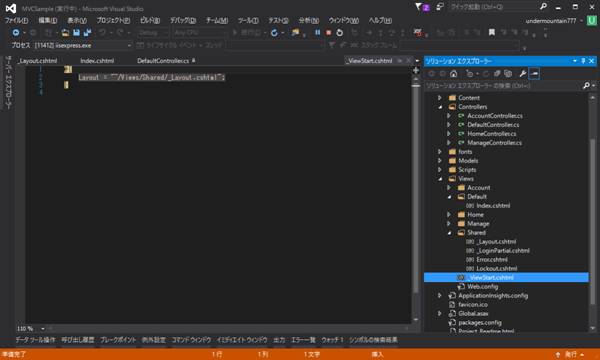Viewport: 600px width, 360px height.
Task: Click the browser Refresh icon in the toolbar
Action: 274,33
